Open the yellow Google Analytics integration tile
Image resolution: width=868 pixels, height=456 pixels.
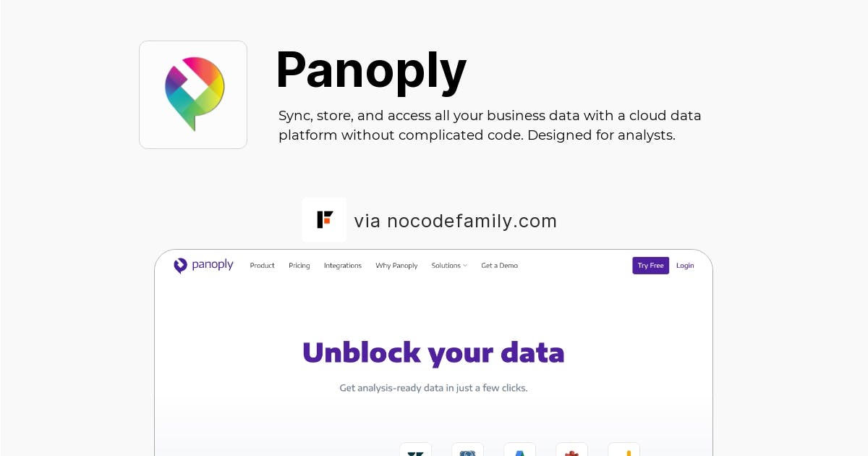[624, 449]
